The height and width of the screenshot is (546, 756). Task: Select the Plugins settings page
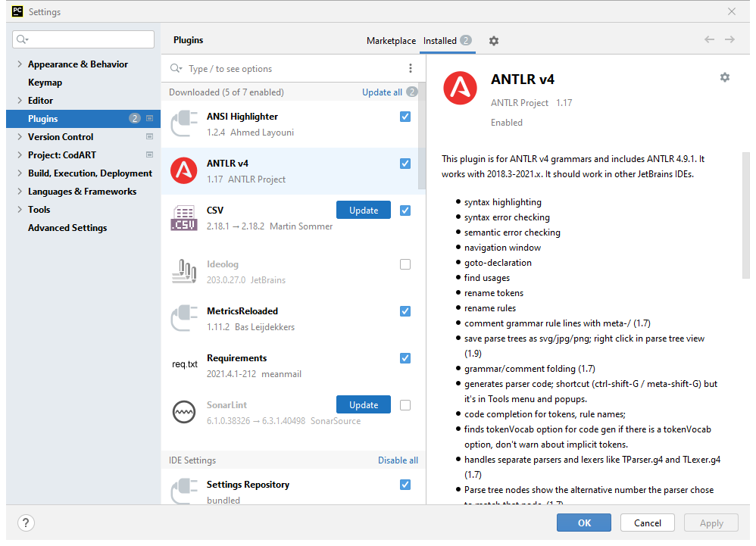[x=83, y=119]
